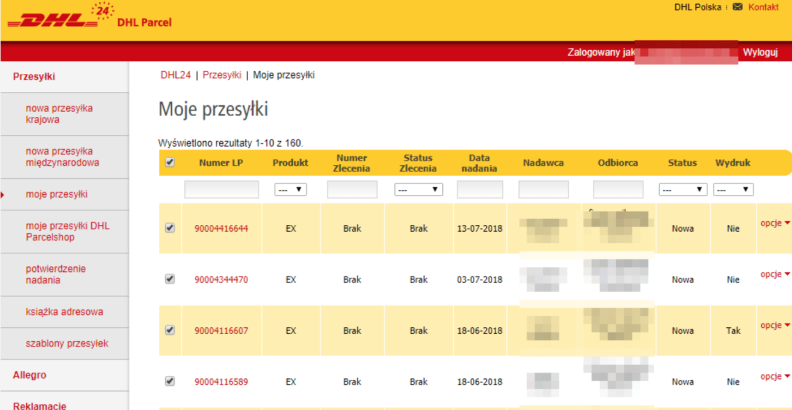
Task: Click the DHL Parcel title text
Action: coord(144,23)
